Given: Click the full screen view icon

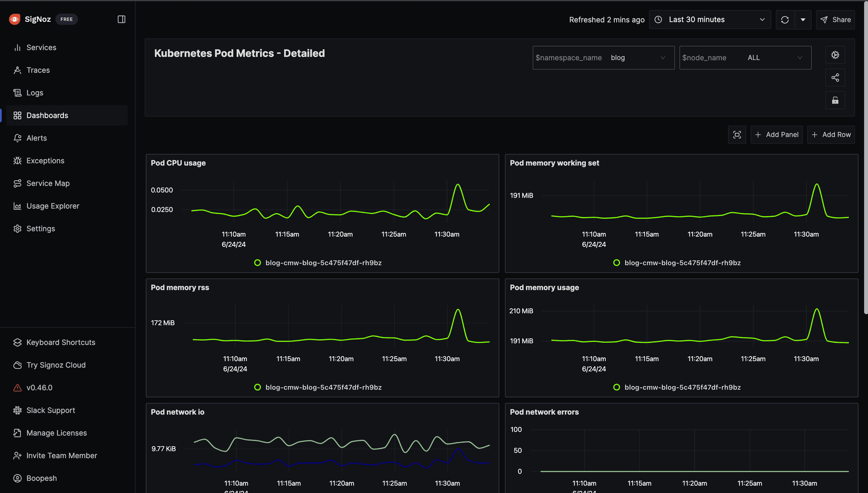Looking at the screenshot, I should (737, 135).
